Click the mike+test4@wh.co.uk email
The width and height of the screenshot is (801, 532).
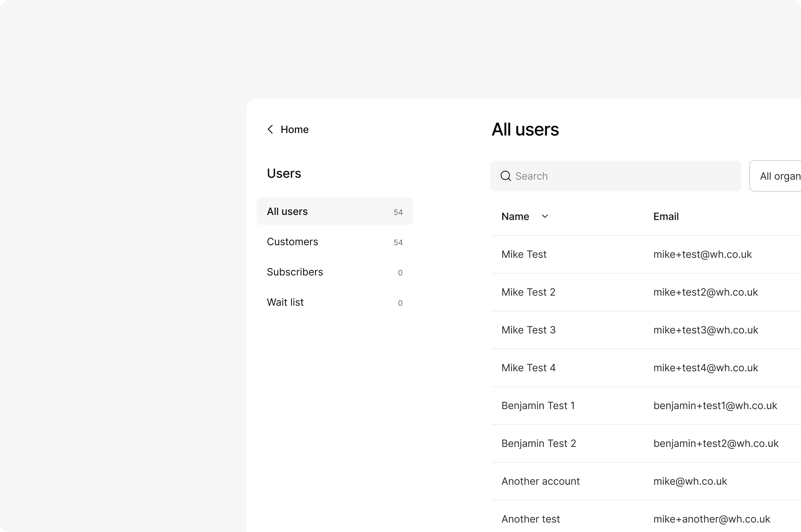(x=705, y=368)
